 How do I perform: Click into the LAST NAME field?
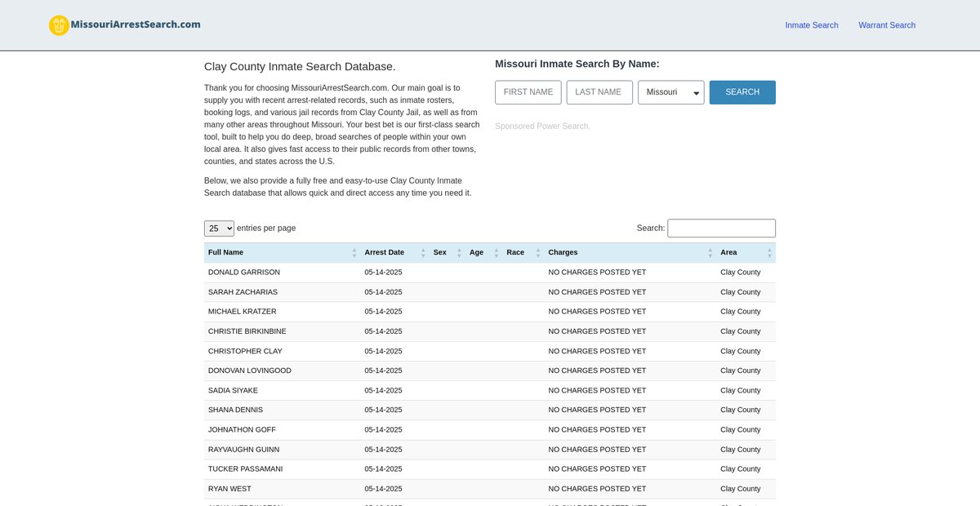point(599,92)
